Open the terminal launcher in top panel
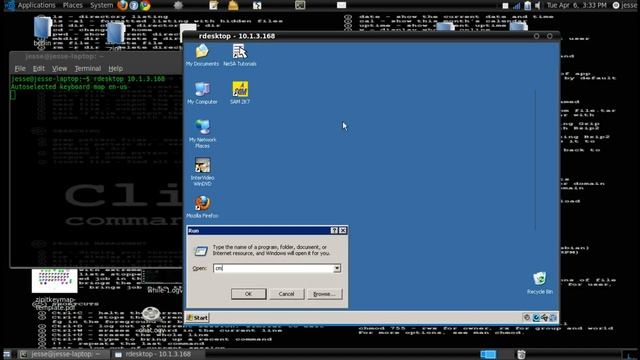The image size is (640, 360). tap(300, 5)
